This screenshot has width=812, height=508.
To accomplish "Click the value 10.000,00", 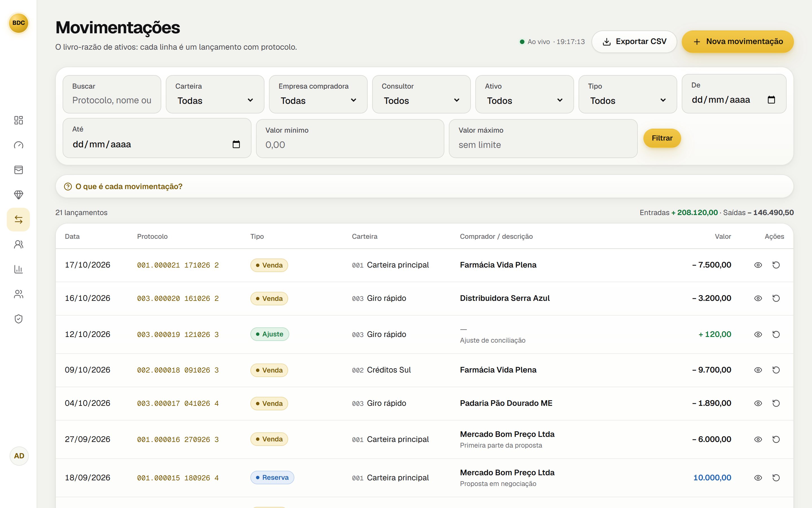I will [x=712, y=478].
